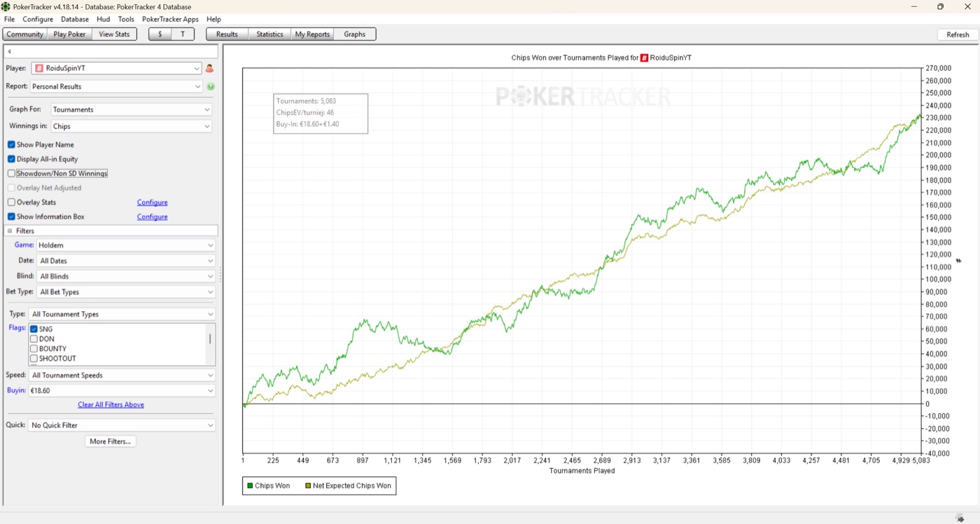Click the chart title mentioning RoiduSpinYT
The image size is (980, 524).
601,58
